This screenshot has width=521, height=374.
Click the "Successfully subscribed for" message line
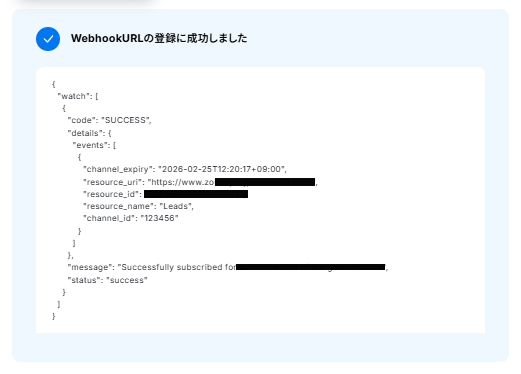click(x=228, y=267)
